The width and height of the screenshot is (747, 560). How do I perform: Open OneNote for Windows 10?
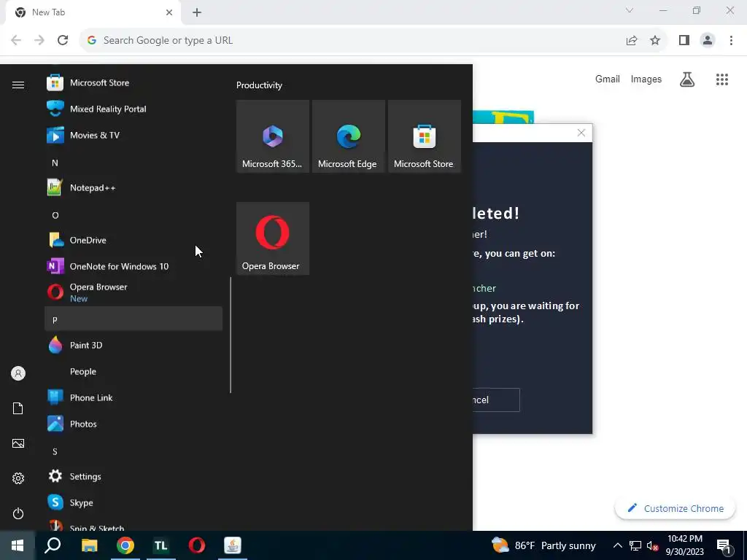click(133, 266)
